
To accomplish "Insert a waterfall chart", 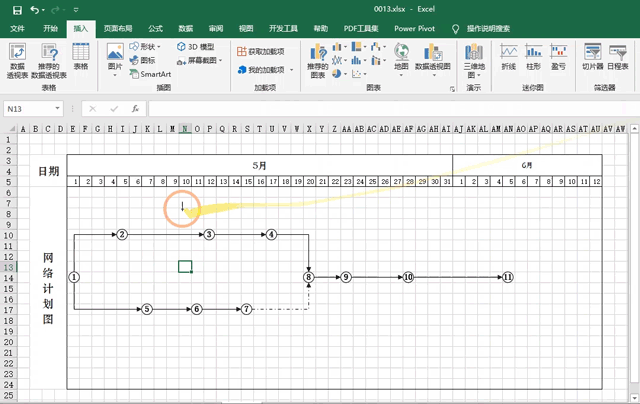I will (378, 47).
